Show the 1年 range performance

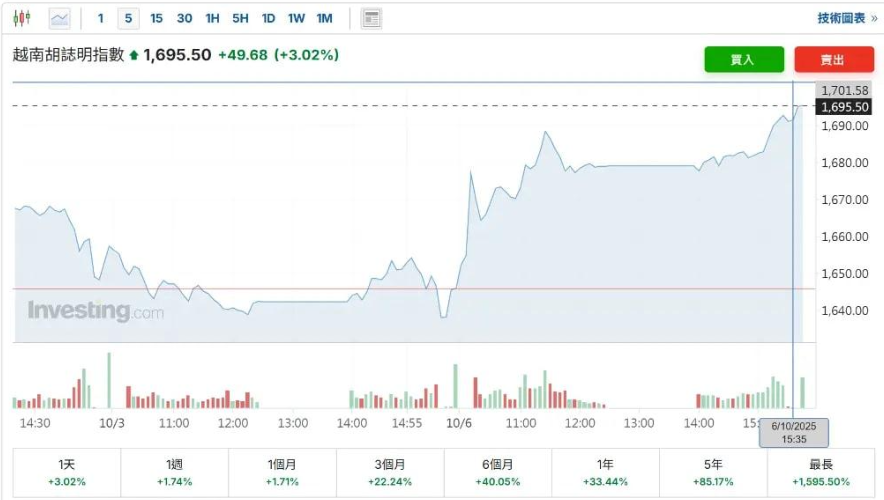605,473
